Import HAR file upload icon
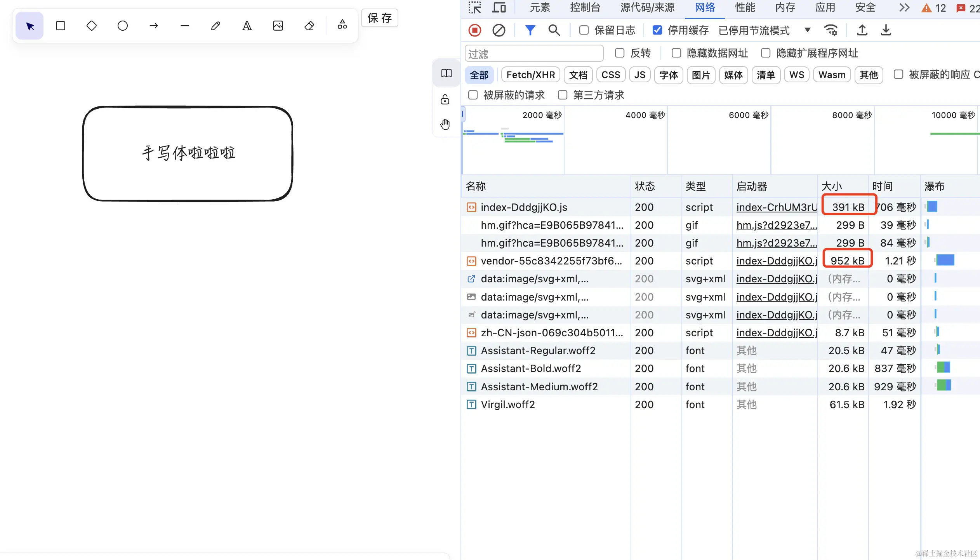The image size is (980, 560). click(862, 30)
